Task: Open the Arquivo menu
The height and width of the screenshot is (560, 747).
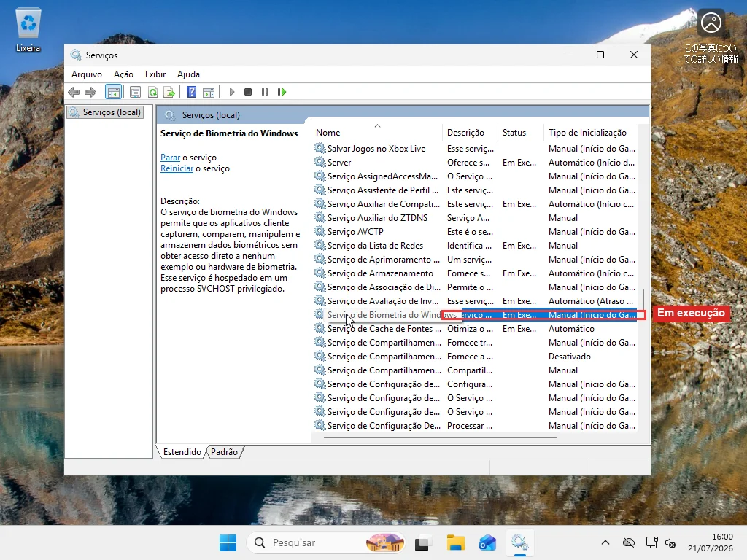Action: tap(87, 74)
